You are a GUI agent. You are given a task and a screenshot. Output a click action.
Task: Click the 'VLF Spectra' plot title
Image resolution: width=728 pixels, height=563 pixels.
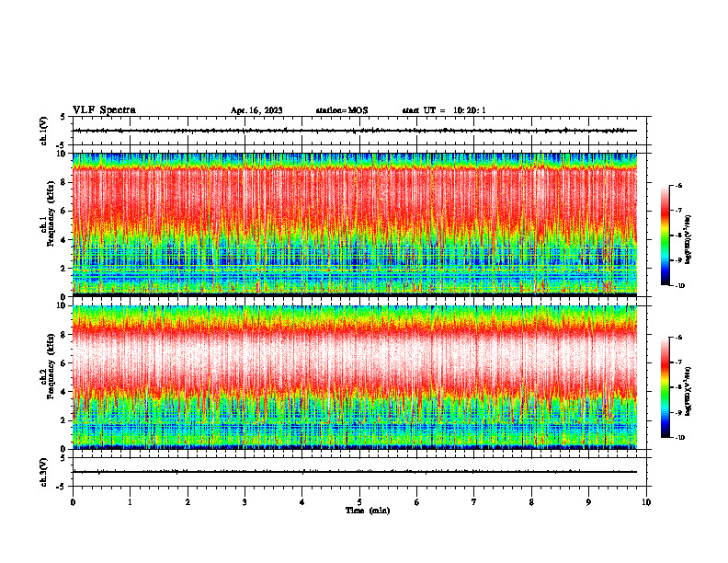pos(104,110)
